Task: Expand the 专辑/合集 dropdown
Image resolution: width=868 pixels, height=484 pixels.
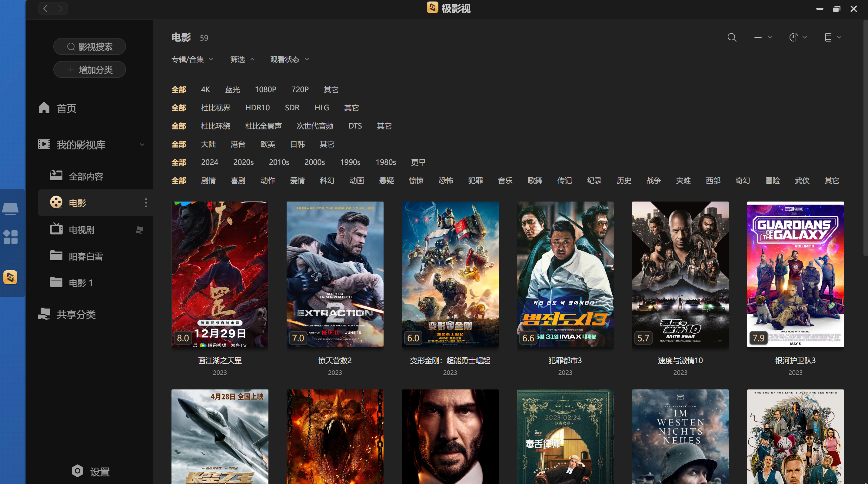Action: tap(192, 59)
